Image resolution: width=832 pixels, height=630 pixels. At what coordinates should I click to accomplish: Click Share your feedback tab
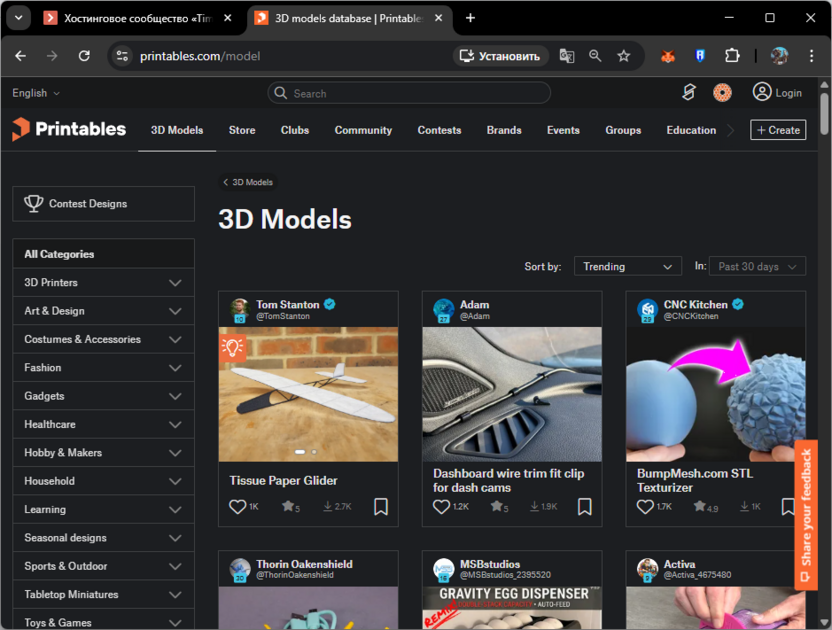[805, 514]
